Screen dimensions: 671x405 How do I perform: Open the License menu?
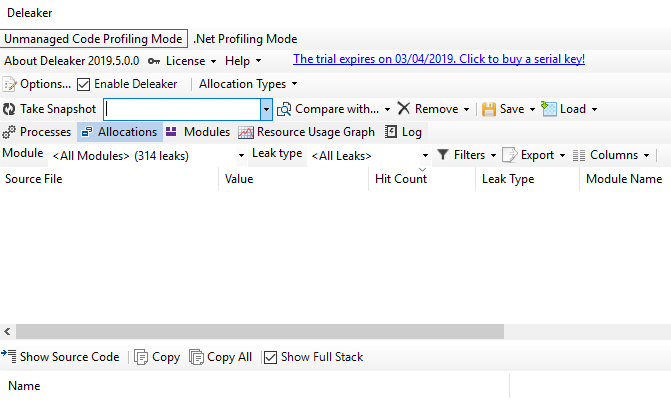point(182,61)
